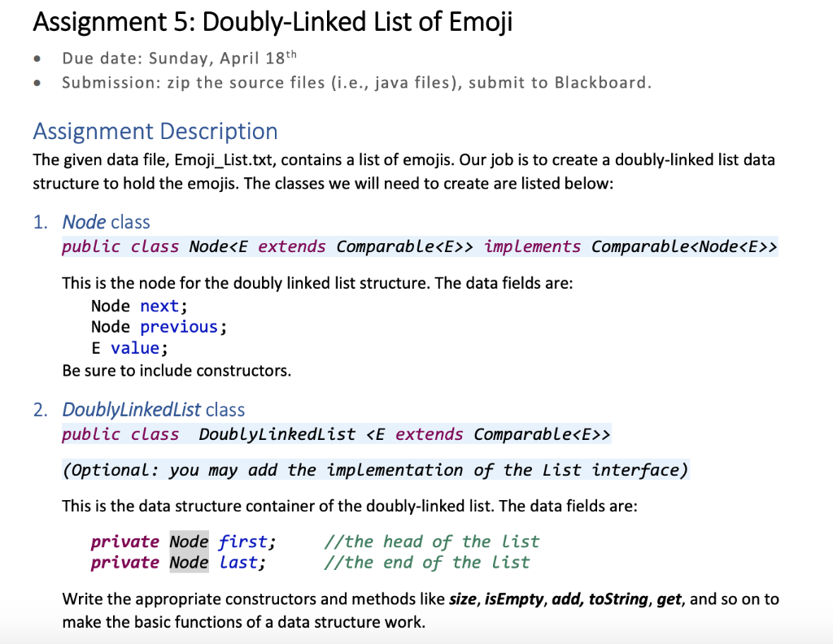
Task: Select the Node class heading
Action: coord(106,221)
